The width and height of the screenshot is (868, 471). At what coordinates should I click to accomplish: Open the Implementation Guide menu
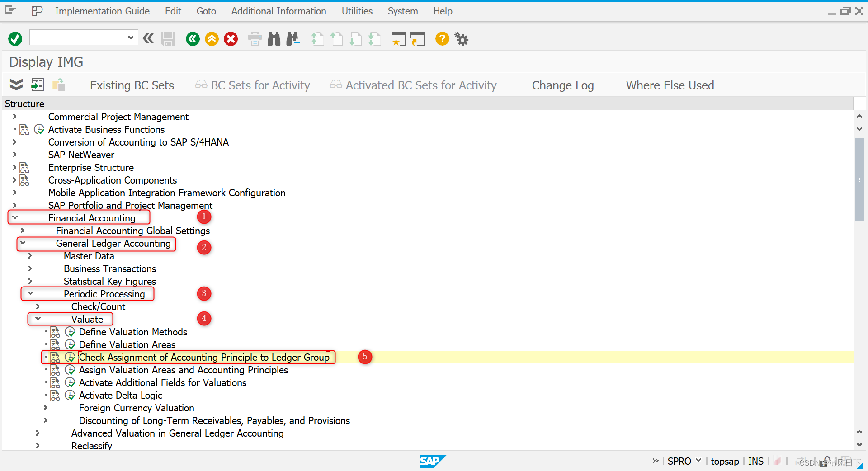point(102,11)
